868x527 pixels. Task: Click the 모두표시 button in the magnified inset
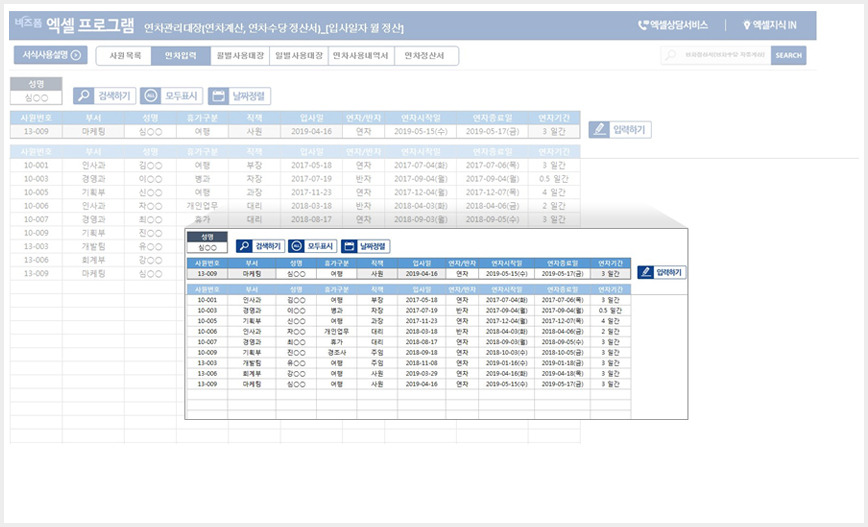313,246
